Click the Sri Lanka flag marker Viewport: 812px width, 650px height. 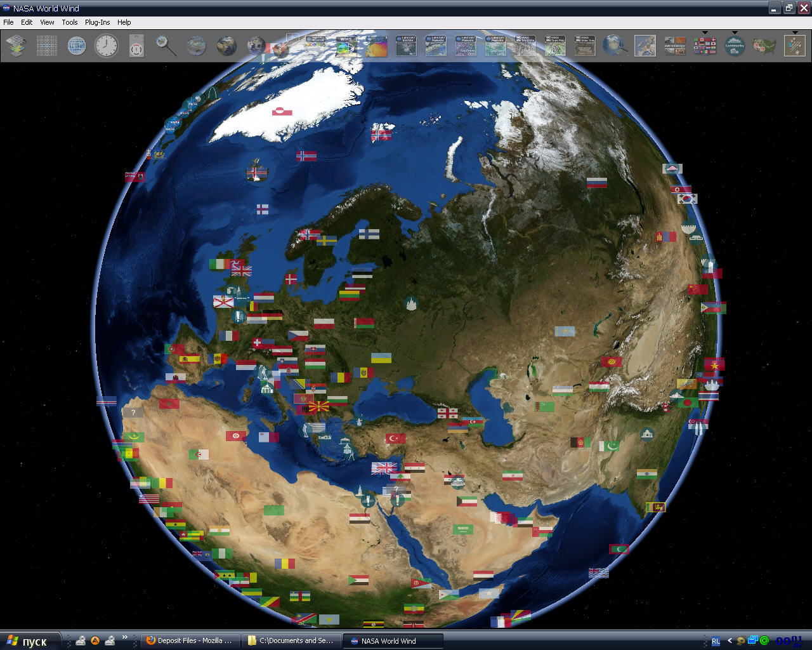[x=655, y=507]
